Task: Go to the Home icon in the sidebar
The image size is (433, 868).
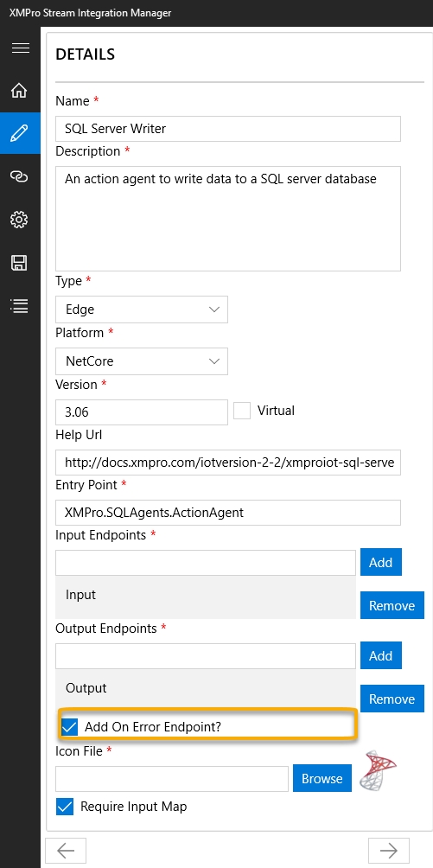Action: coord(20,90)
